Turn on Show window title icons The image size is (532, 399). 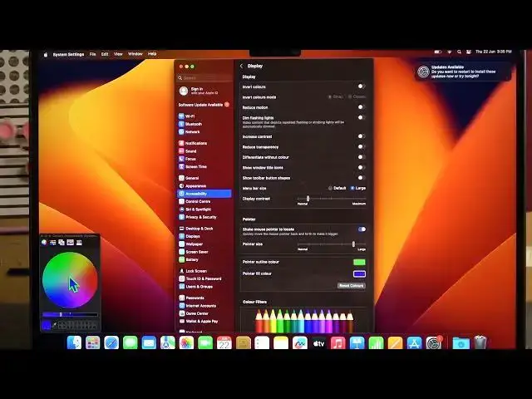click(x=361, y=168)
